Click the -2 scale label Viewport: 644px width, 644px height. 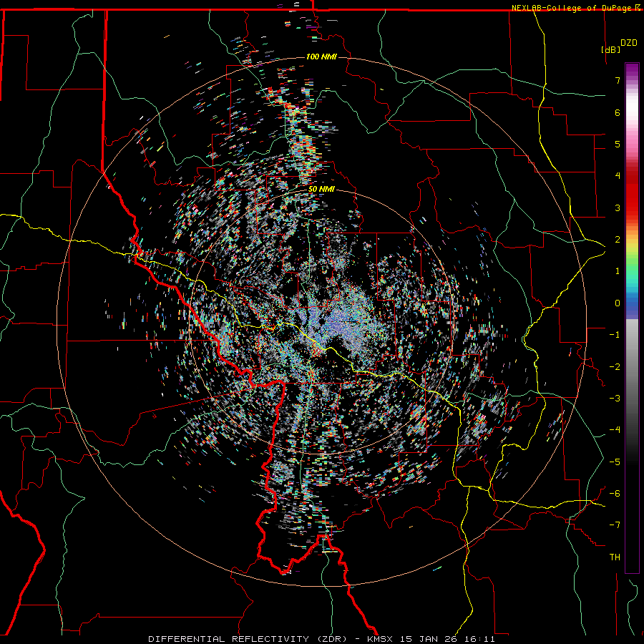coord(615,367)
